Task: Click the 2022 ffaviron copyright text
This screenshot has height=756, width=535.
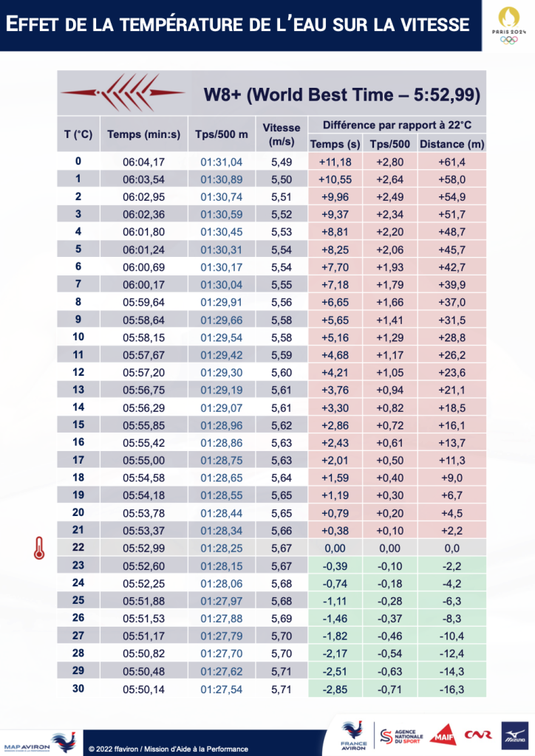Action: pos(168,749)
